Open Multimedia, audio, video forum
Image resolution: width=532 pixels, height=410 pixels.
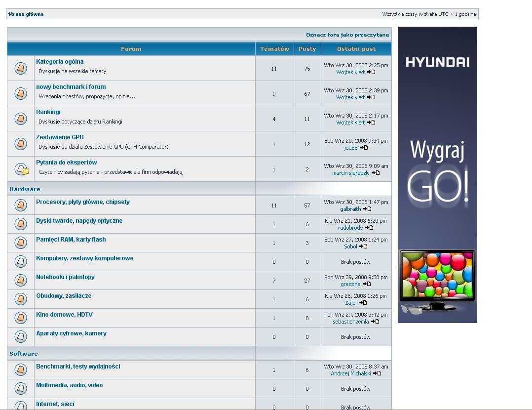tap(70, 385)
